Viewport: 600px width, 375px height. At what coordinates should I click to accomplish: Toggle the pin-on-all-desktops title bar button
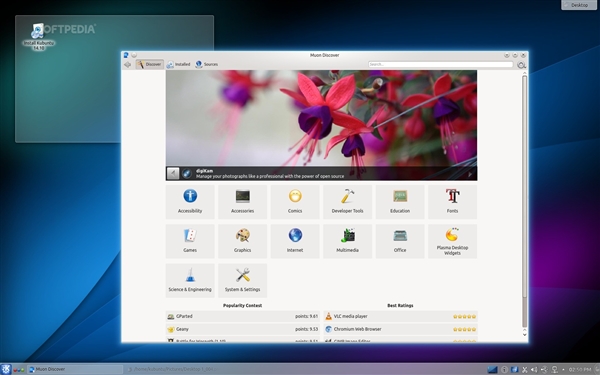tap(134, 55)
